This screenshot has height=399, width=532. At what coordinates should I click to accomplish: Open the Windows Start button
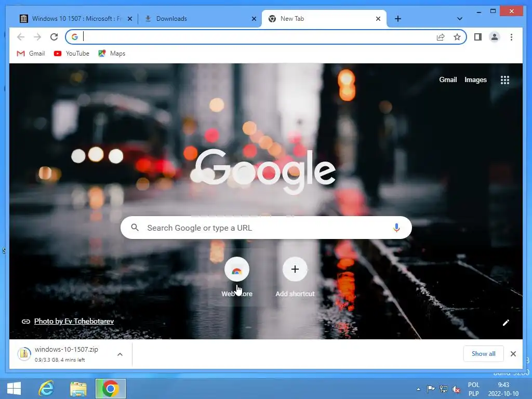tap(14, 389)
